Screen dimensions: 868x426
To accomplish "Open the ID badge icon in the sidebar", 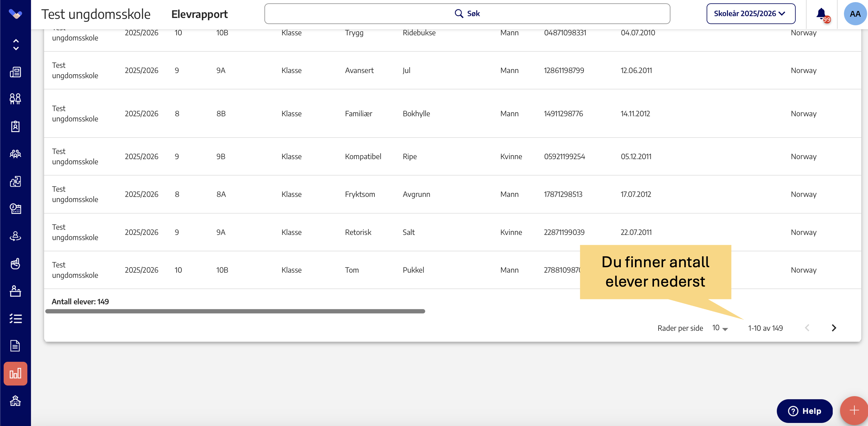I will pos(15,126).
